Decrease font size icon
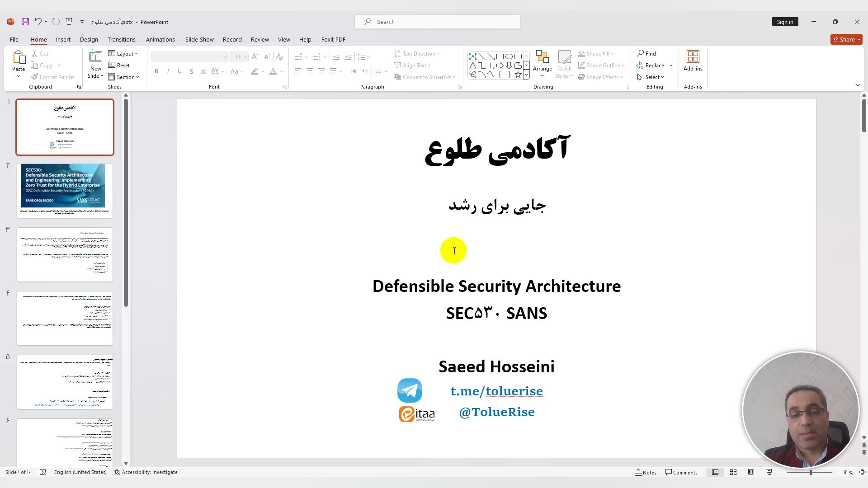 tap(267, 57)
